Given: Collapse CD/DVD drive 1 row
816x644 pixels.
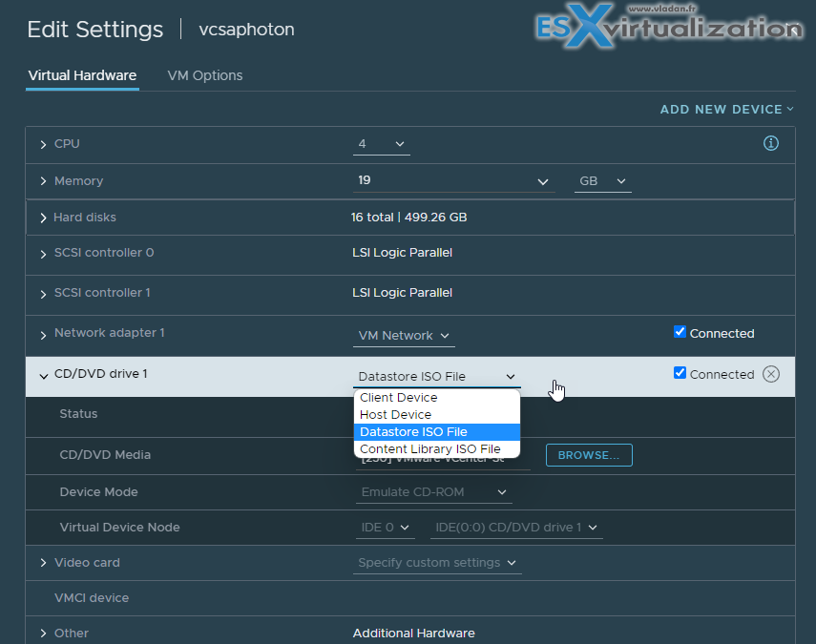Looking at the screenshot, I should pyautogui.click(x=44, y=376).
